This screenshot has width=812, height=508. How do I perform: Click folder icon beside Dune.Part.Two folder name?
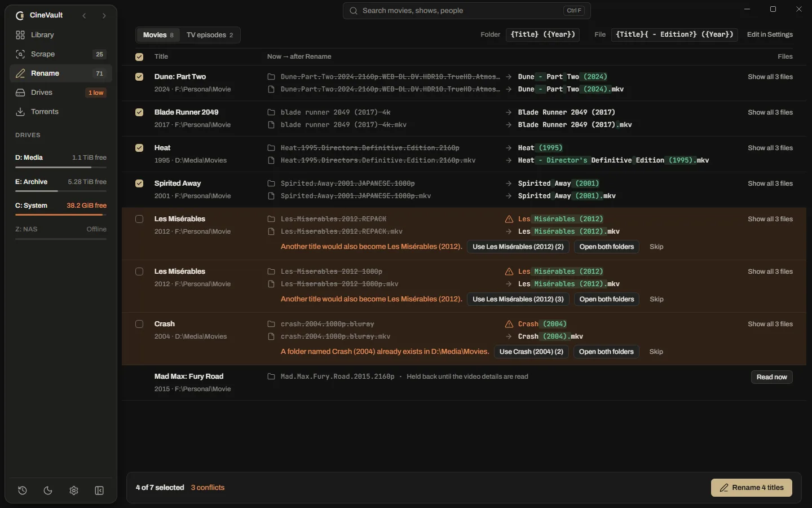tap(271, 77)
